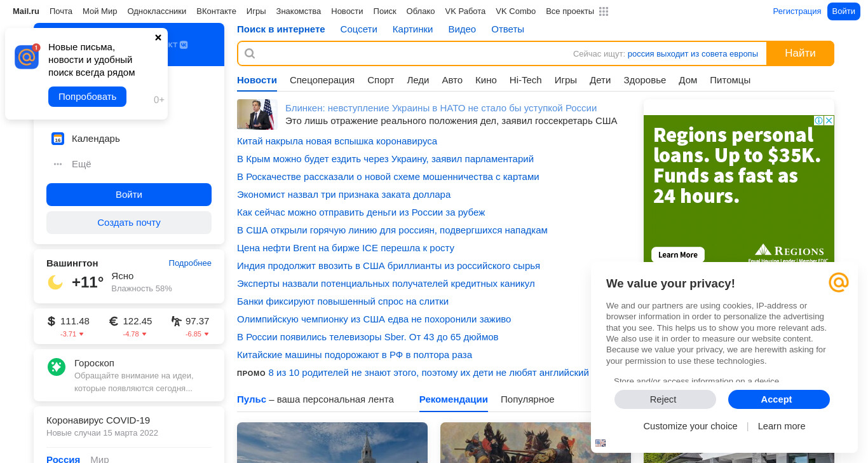This screenshot has width=868, height=463.
Task: Click the Регистрация link
Action: coord(797,11)
